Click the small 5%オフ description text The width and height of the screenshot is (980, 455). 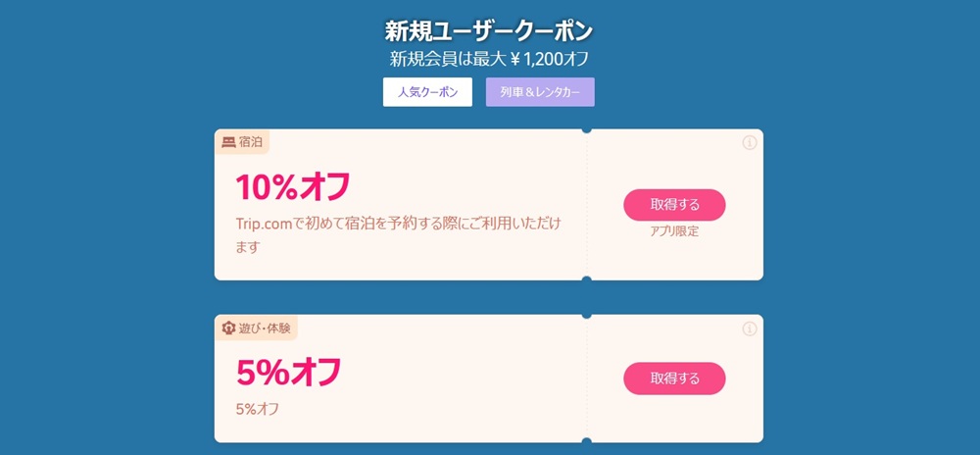click(258, 409)
